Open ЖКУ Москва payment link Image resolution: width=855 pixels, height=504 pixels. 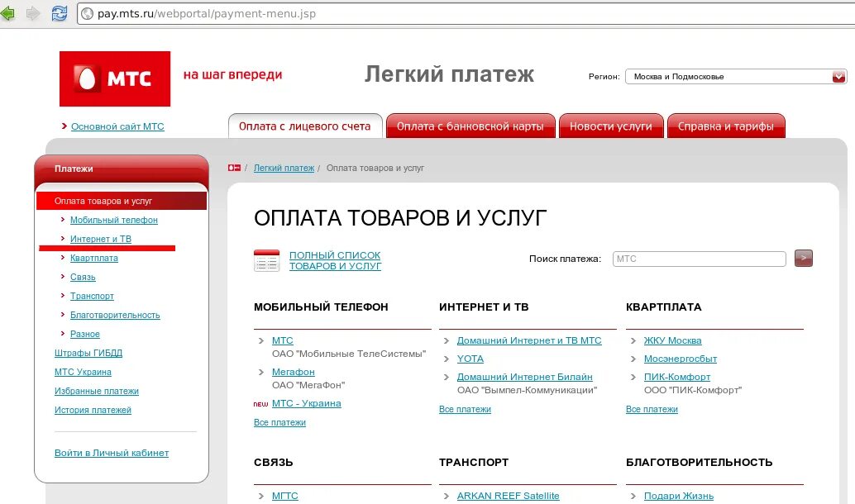pos(672,340)
